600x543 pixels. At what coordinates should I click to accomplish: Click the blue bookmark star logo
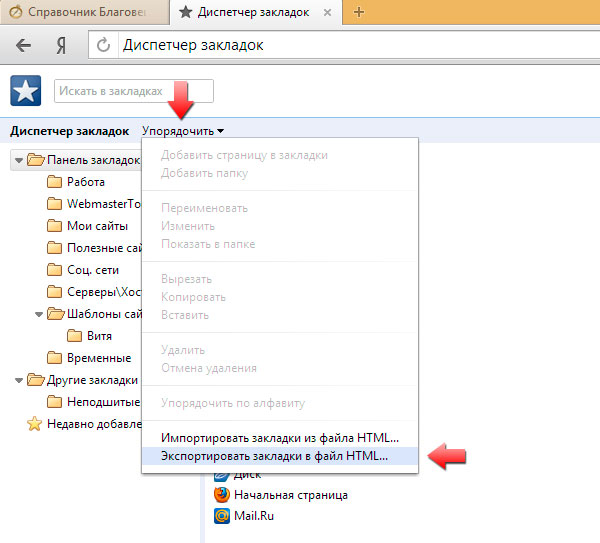pos(26,91)
